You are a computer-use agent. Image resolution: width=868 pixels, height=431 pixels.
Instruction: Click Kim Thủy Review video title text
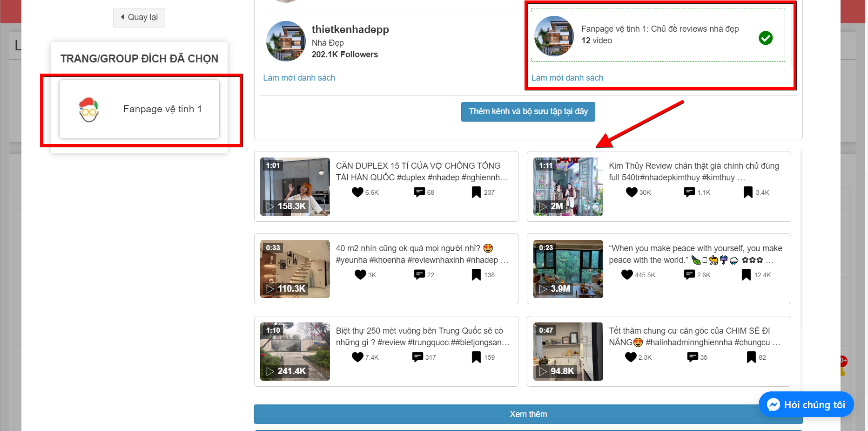[694, 171]
